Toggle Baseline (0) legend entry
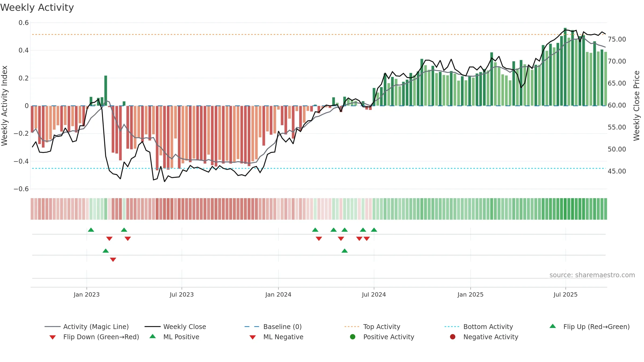 273,327
